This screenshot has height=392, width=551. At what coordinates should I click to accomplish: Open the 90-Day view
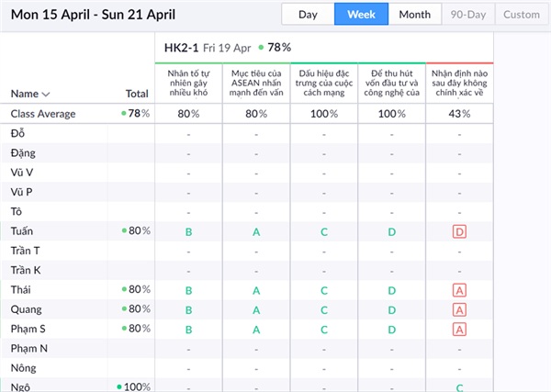point(467,15)
